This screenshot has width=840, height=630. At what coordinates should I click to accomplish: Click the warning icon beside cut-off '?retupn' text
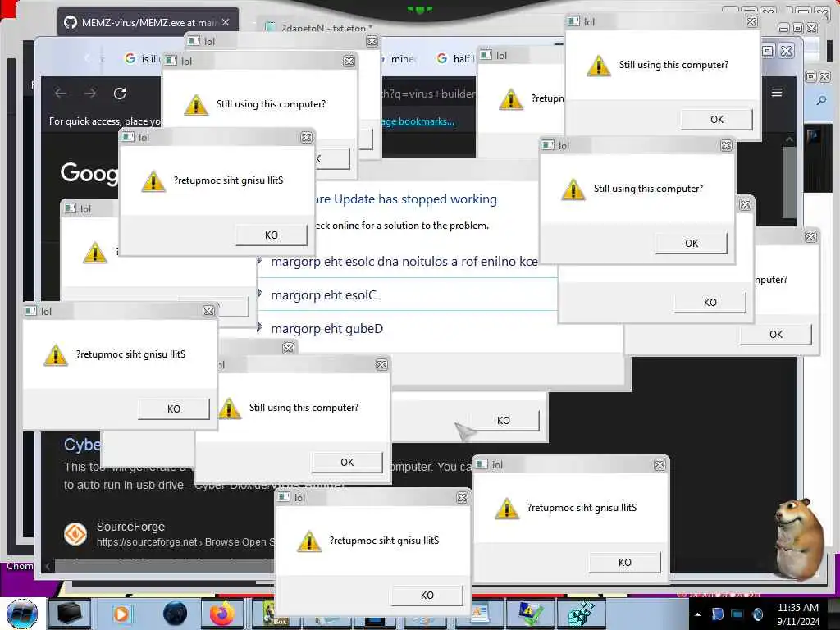point(510,99)
